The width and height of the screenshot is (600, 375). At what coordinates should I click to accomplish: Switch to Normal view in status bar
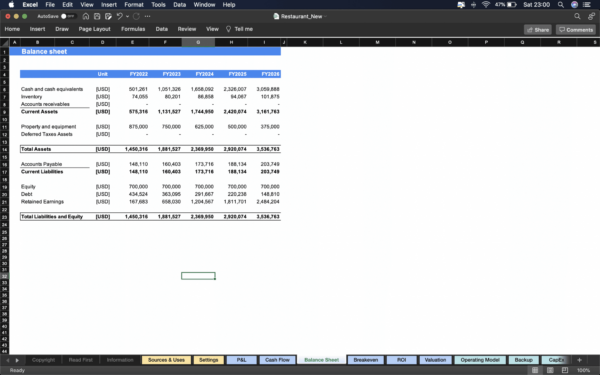(x=535, y=370)
